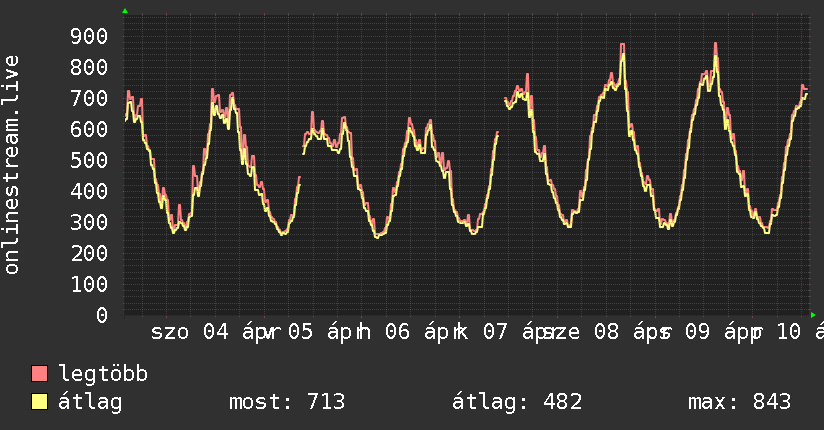Image resolution: width=824 pixels, height=430 pixels.
Task: Click the green arrow atop the y-axis
Action: [125, 11]
